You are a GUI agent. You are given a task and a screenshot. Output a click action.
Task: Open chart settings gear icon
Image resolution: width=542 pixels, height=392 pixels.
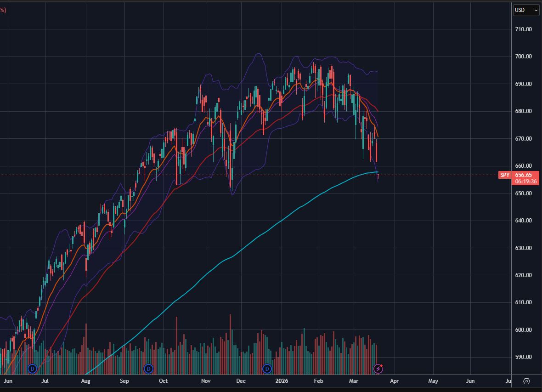(526, 381)
